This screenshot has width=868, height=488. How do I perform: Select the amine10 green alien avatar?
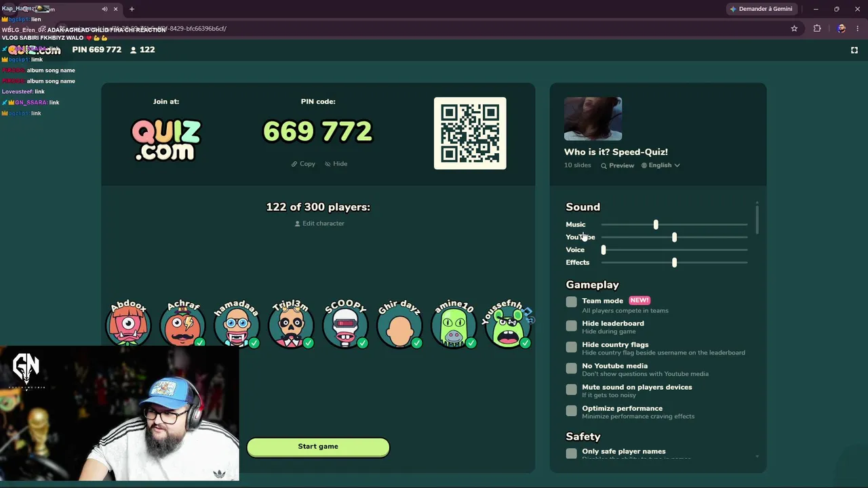[x=454, y=325]
